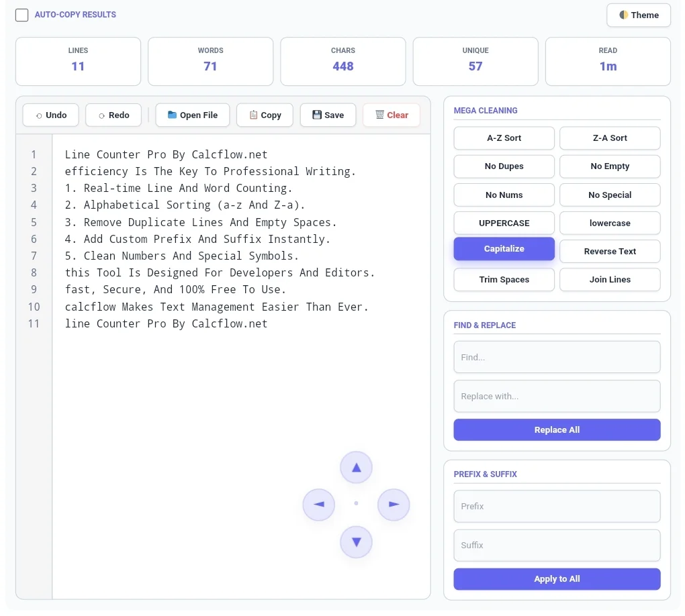The height and width of the screenshot is (616, 685).
Task: Merge all lines using Join Lines
Action: point(610,279)
